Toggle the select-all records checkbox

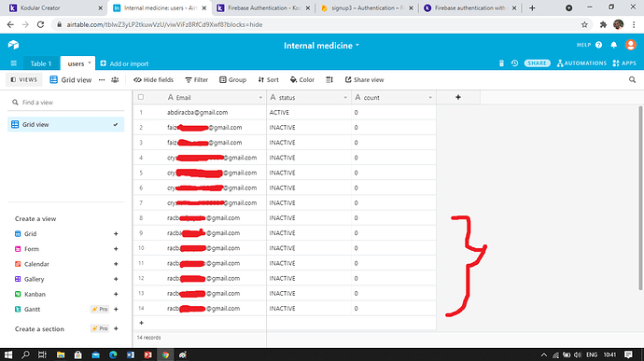(x=141, y=97)
